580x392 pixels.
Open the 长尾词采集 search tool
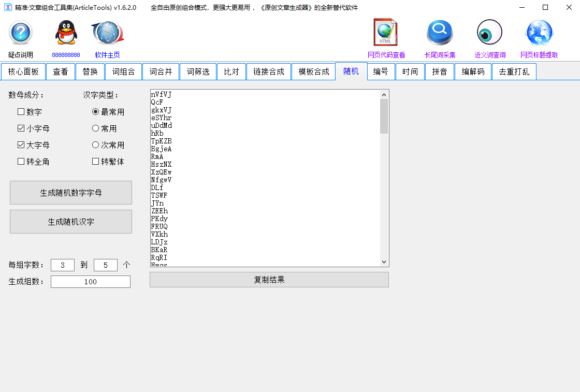[x=439, y=32]
